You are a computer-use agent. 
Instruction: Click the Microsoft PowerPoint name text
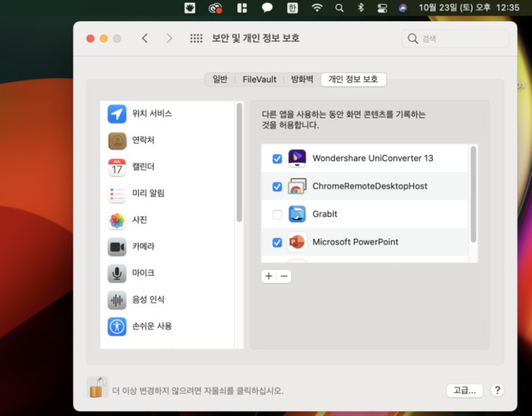355,242
